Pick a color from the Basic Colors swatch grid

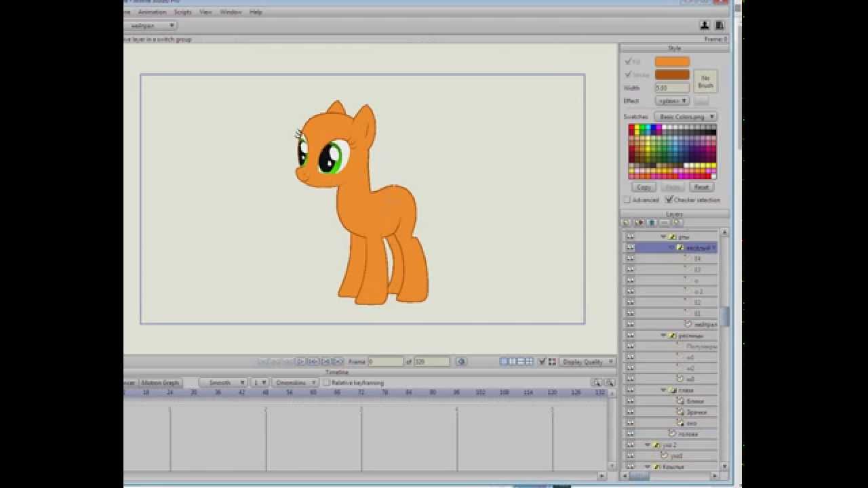672,151
